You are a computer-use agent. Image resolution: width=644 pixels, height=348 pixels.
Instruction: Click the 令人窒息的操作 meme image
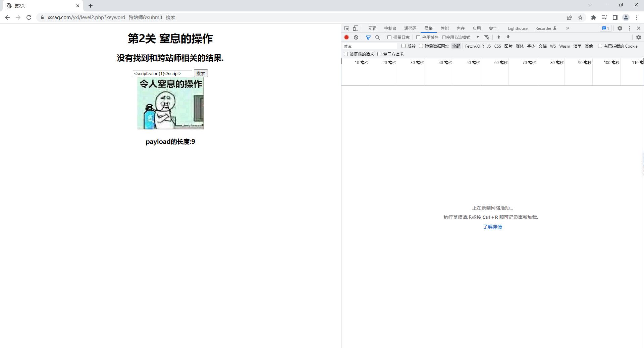(x=170, y=103)
